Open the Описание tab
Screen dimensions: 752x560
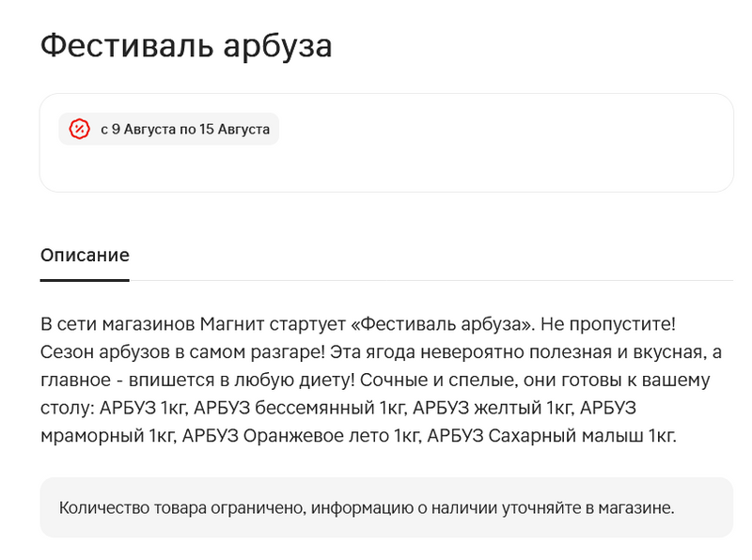tap(85, 256)
